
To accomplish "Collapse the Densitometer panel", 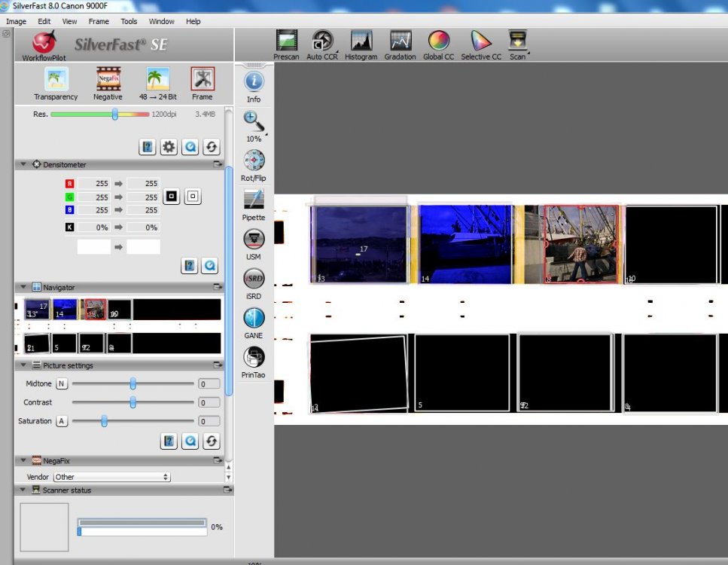I will pyautogui.click(x=23, y=164).
